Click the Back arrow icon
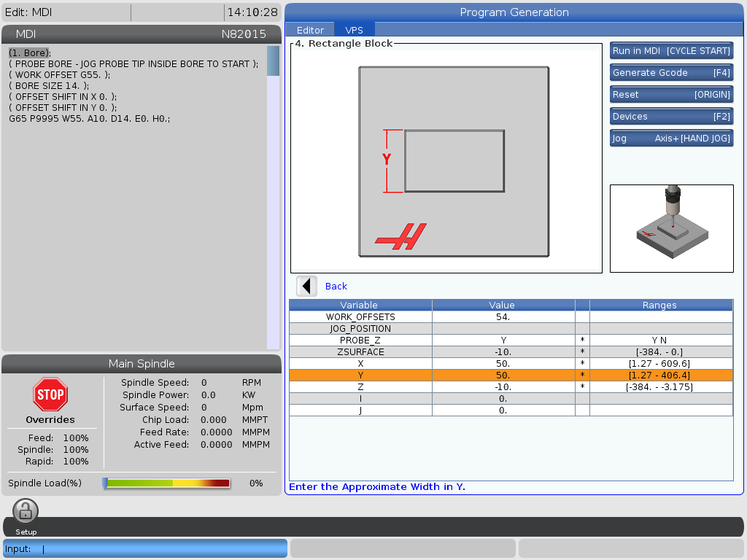This screenshot has height=560, width=747. click(x=307, y=286)
